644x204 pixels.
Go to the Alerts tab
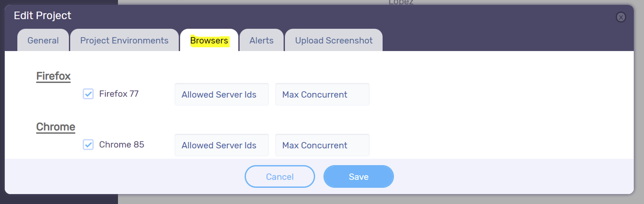261,40
